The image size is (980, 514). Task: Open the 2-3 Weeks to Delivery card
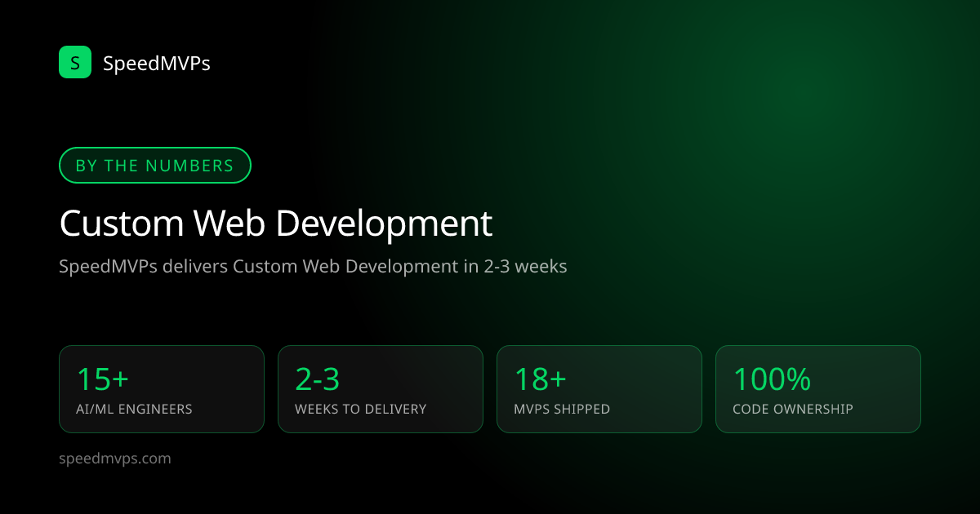coord(381,389)
